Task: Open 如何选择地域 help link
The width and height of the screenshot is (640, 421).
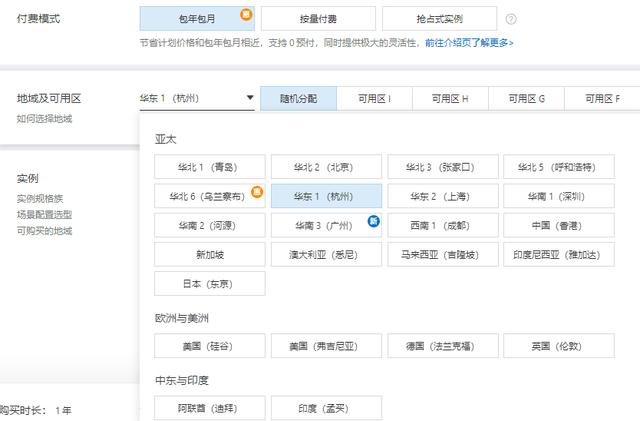Action: click(x=44, y=119)
